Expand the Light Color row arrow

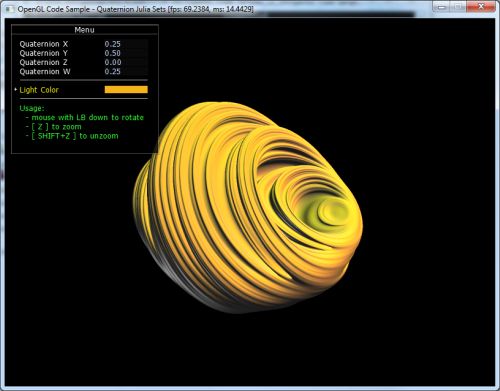[16, 89]
